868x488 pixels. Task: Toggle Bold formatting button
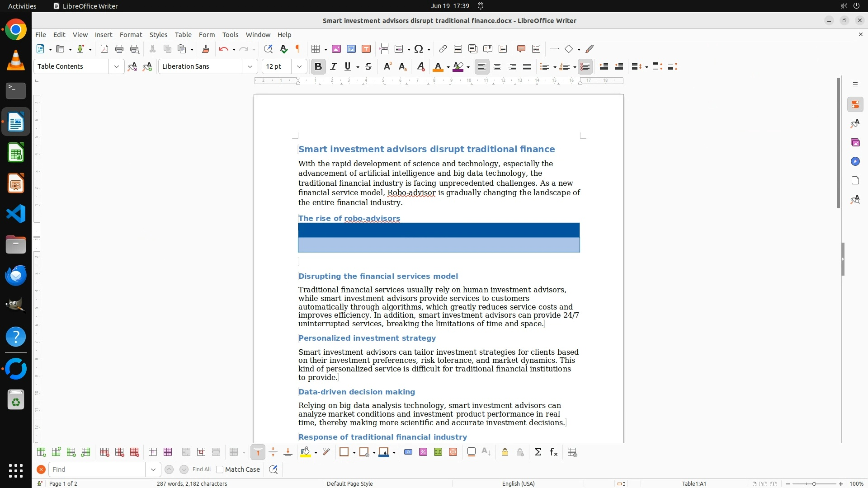[318, 66]
